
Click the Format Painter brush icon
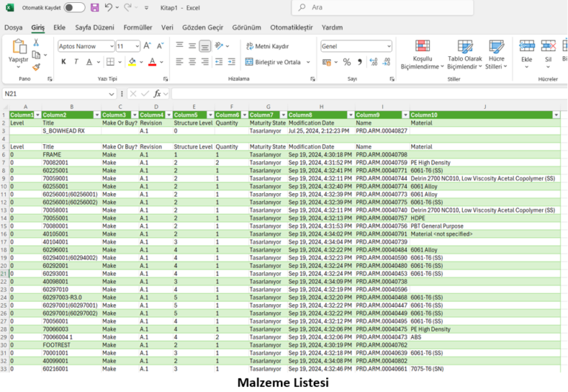[x=36, y=67]
